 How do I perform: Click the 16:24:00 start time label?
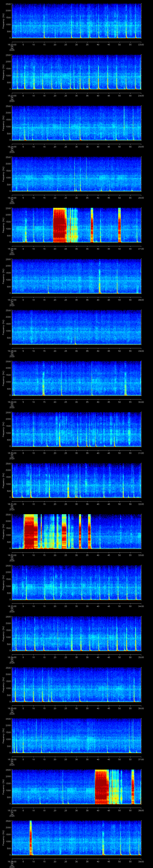(12, 147)
